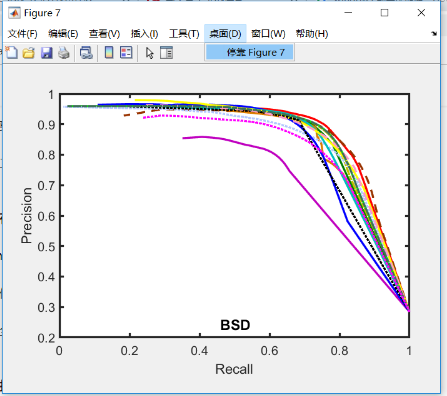Minimize the Figure 7 window
Image resolution: width=447 pixels, height=396 pixels.
[348, 13]
